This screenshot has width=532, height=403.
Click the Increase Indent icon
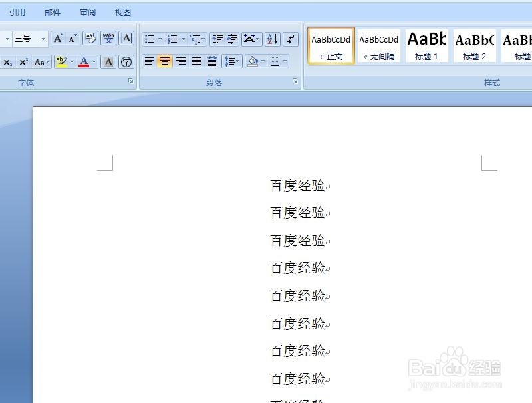tap(232, 39)
